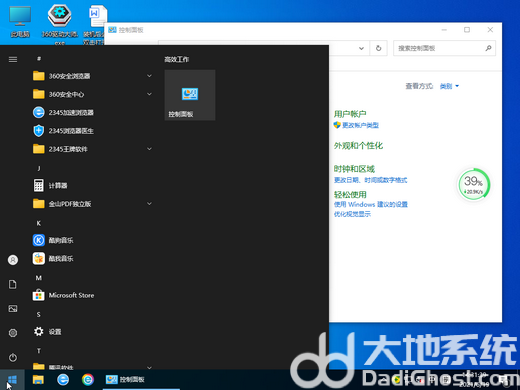Expand the 金山PDF独立版 folder chevron
The height and width of the screenshot is (390, 520).
pyautogui.click(x=149, y=204)
